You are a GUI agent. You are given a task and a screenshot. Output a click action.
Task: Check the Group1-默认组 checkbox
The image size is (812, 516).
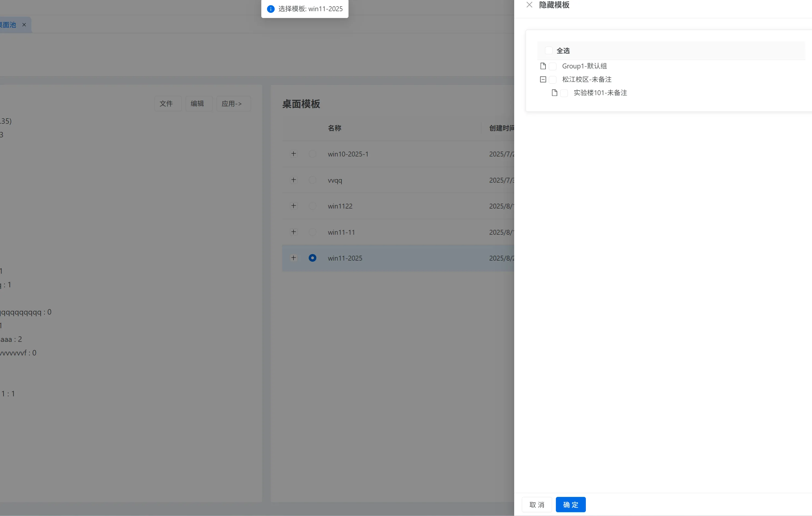[553, 66]
